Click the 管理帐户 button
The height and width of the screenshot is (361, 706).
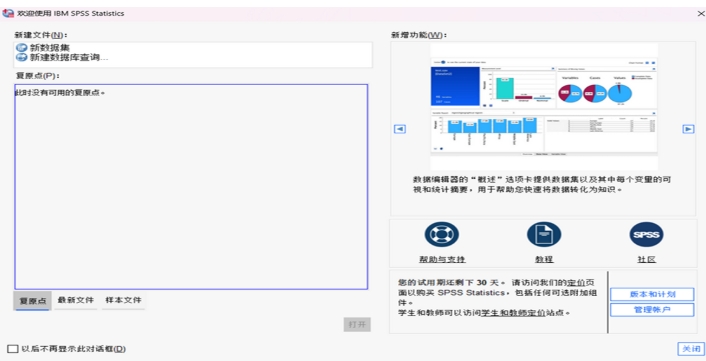[652, 310]
